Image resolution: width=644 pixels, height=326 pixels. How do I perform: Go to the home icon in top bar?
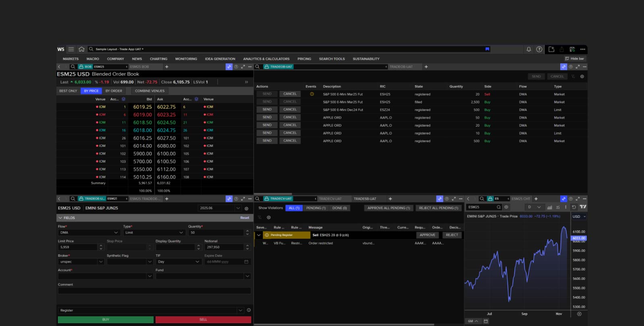[x=81, y=49]
